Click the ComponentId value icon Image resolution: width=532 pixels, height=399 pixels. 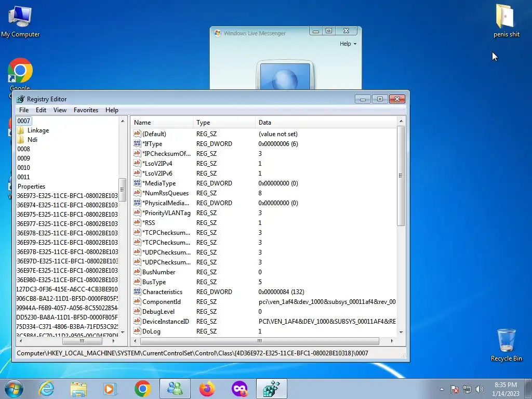point(137,301)
